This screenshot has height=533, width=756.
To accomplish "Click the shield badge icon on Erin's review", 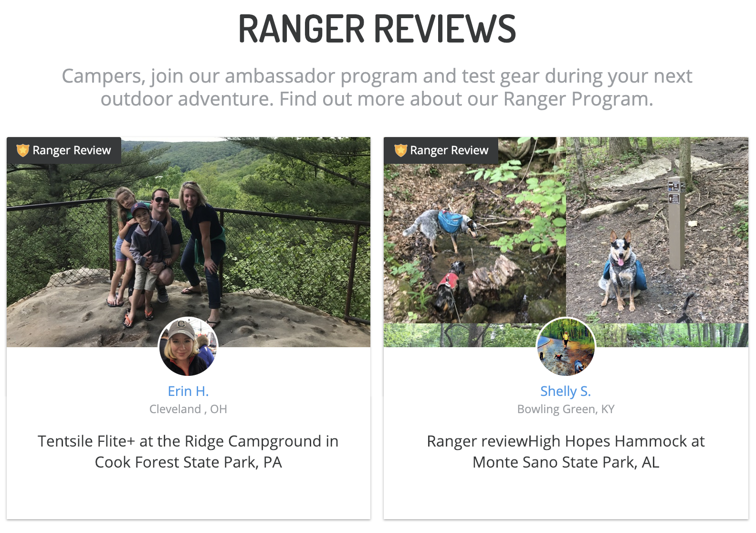I will [23, 150].
